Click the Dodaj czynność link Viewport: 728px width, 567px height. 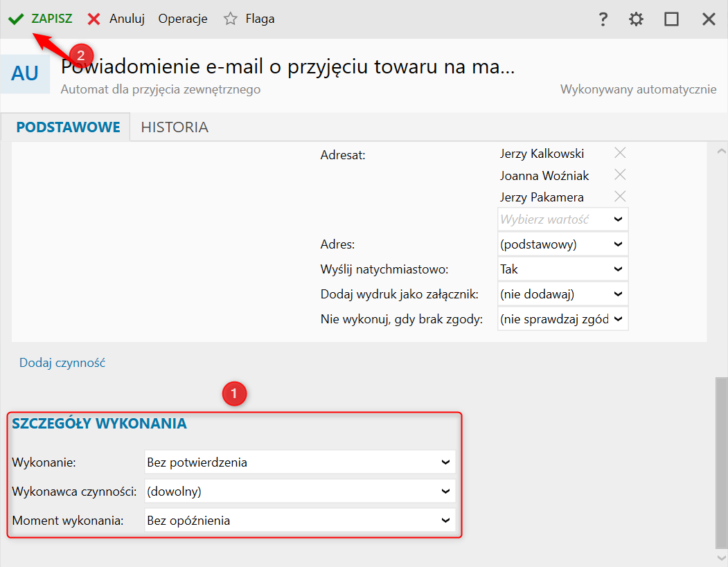[62, 363]
